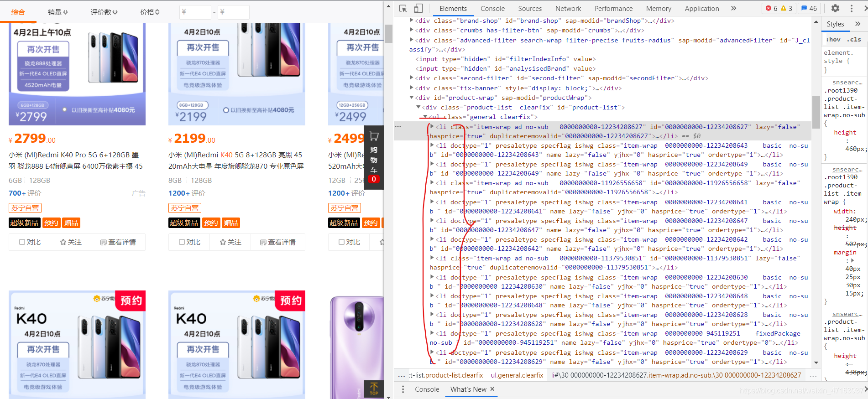Click the 苏宁自营 tag on the 2199 product

pyautogui.click(x=185, y=208)
